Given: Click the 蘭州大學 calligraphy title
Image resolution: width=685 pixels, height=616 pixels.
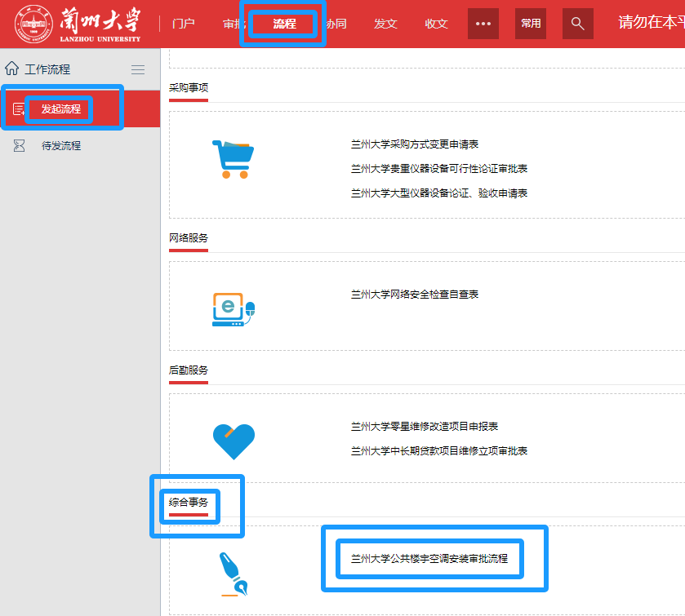Looking at the screenshot, I should tap(100, 20).
